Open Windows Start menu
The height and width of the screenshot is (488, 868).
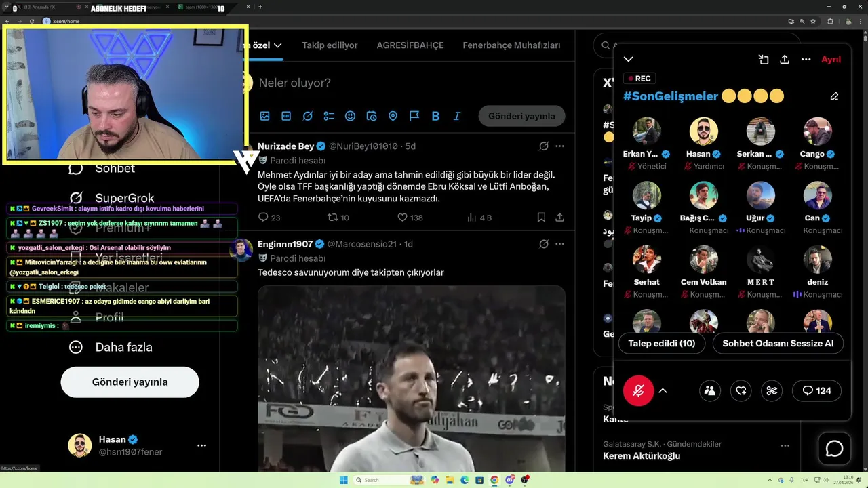[x=343, y=480]
